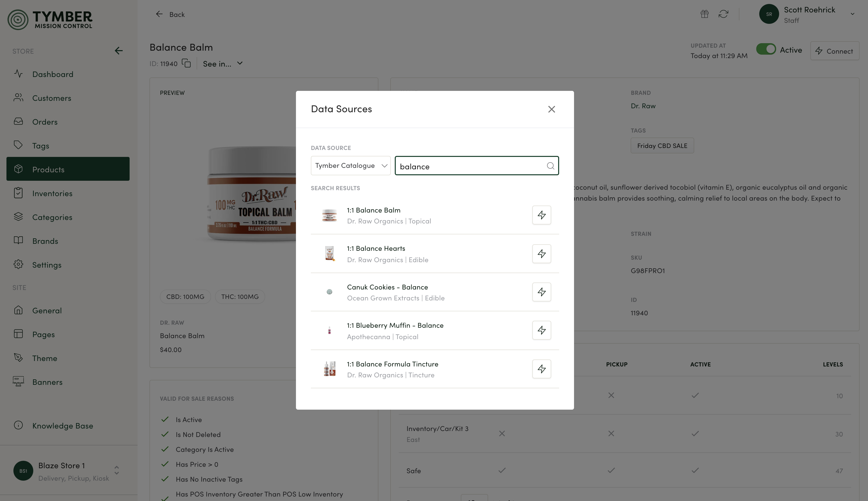This screenshot has height=501, width=868.
Task: Click the Pages layout icon
Action: (18, 334)
